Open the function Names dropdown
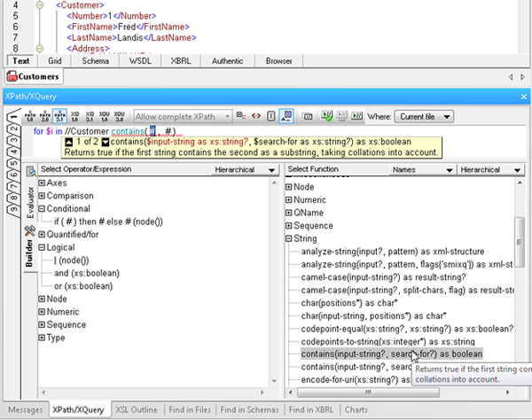532x420 pixels. (421, 169)
